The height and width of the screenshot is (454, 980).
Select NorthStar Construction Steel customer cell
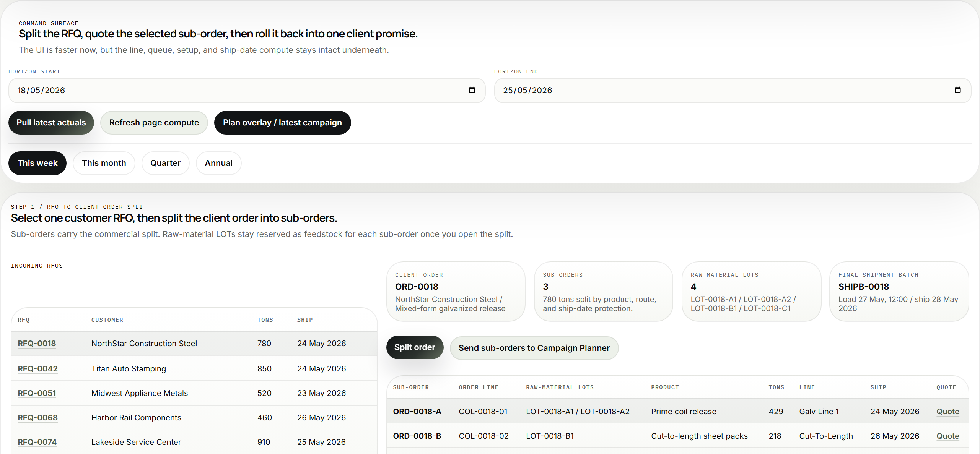(144, 344)
